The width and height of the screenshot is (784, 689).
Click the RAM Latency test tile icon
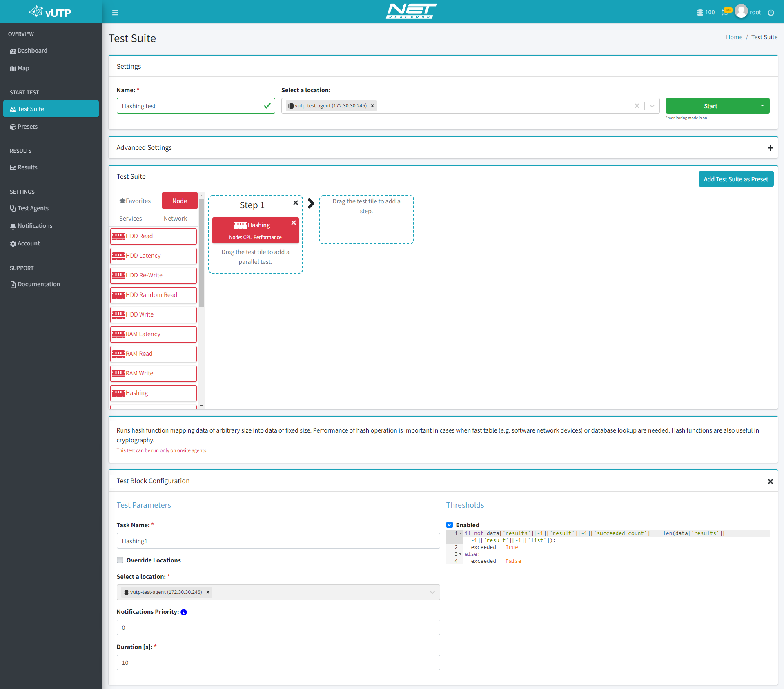(x=119, y=334)
